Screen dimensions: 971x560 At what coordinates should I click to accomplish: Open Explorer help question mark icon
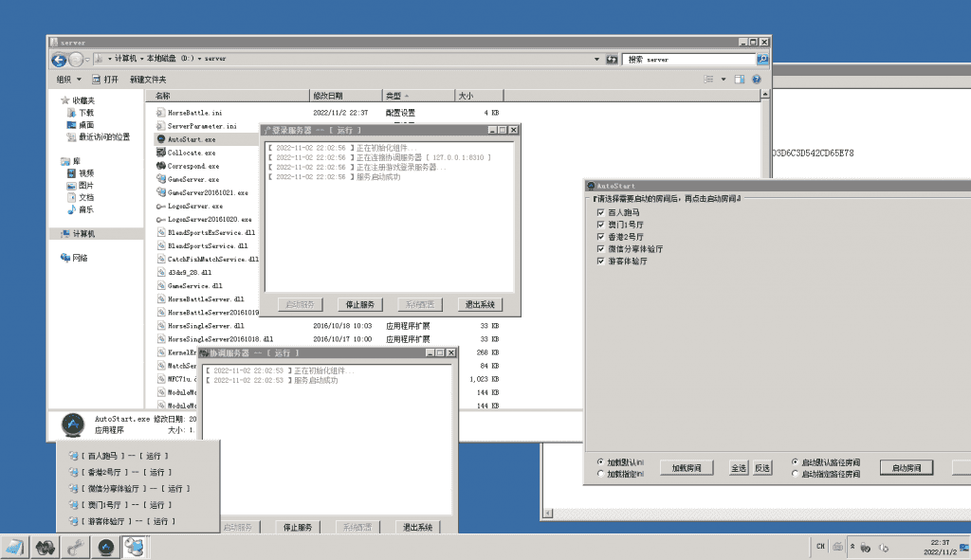pos(756,80)
